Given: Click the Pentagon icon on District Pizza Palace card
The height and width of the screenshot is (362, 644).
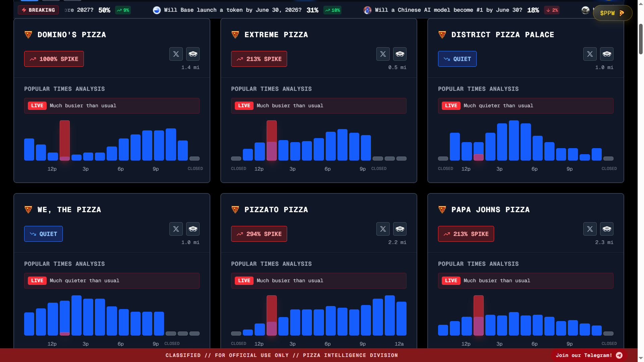Looking at the screenshot, I should pos(607,54).
